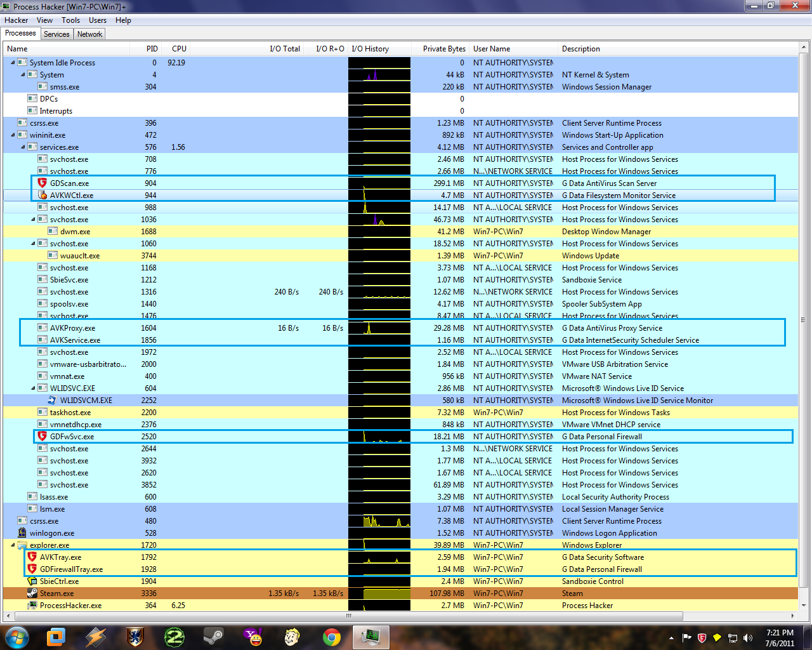The image size is (812, 650).
Task: Open the Users menu
Action: (x=98, y=20)
